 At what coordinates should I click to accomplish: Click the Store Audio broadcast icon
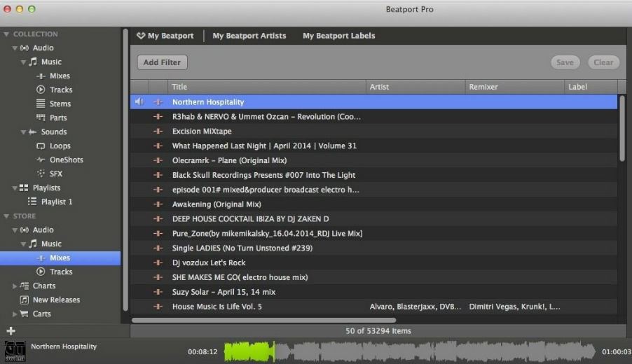coord(25,230)
